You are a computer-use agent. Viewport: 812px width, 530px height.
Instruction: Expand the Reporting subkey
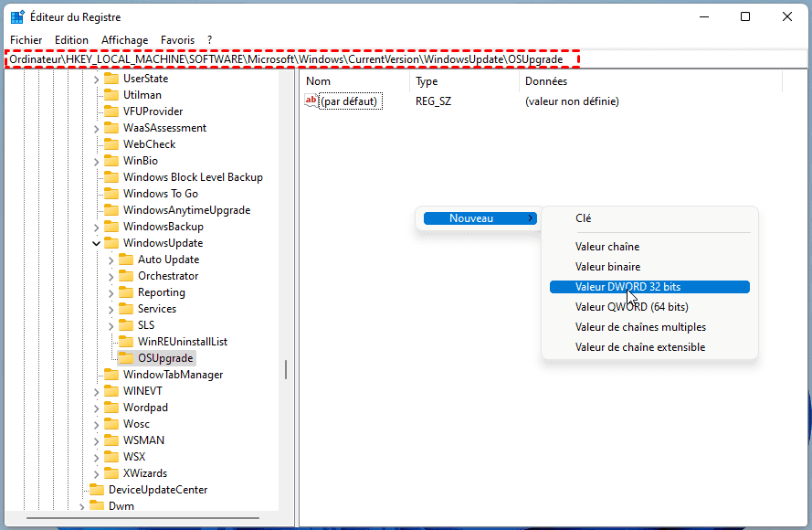(x=111, y=293)
